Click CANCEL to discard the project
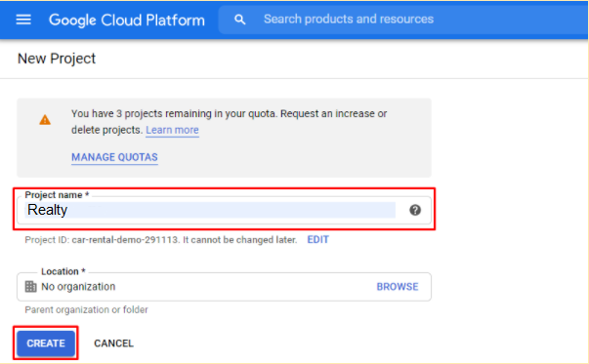This screenshot has width=589, height=364. tap(114, 344)
